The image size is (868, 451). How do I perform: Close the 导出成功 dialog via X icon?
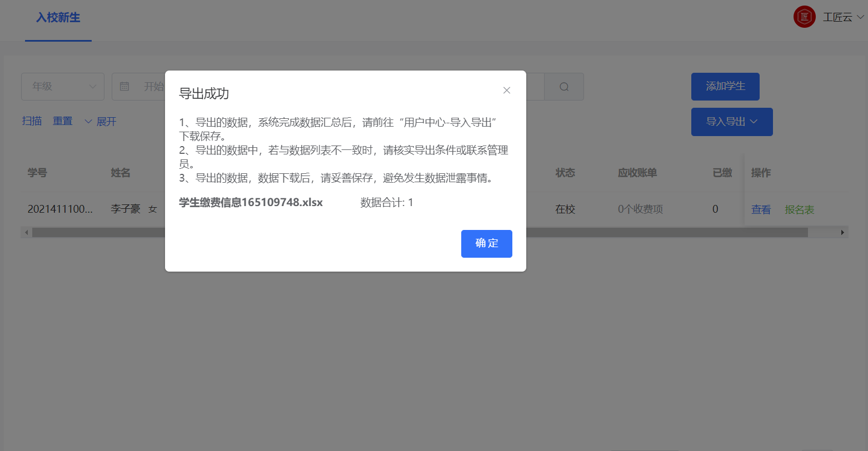click(x=506, y=90)
